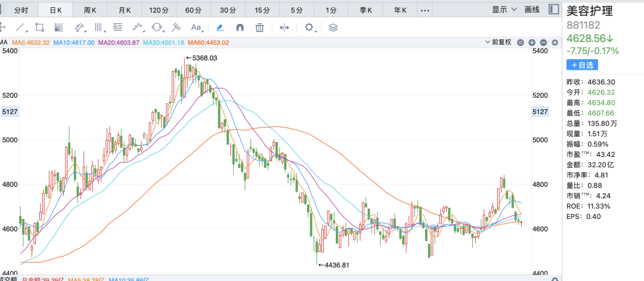Open the layers stack icon
The height and width of the screenshot is (281, 644).
[x=333, y=27]
